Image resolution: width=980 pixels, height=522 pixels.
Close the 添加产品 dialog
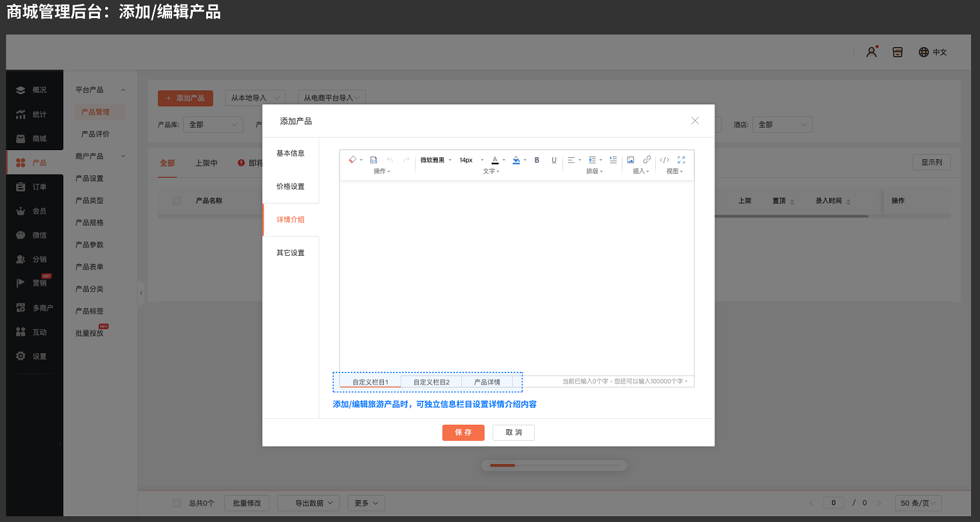tap(695, 121)
